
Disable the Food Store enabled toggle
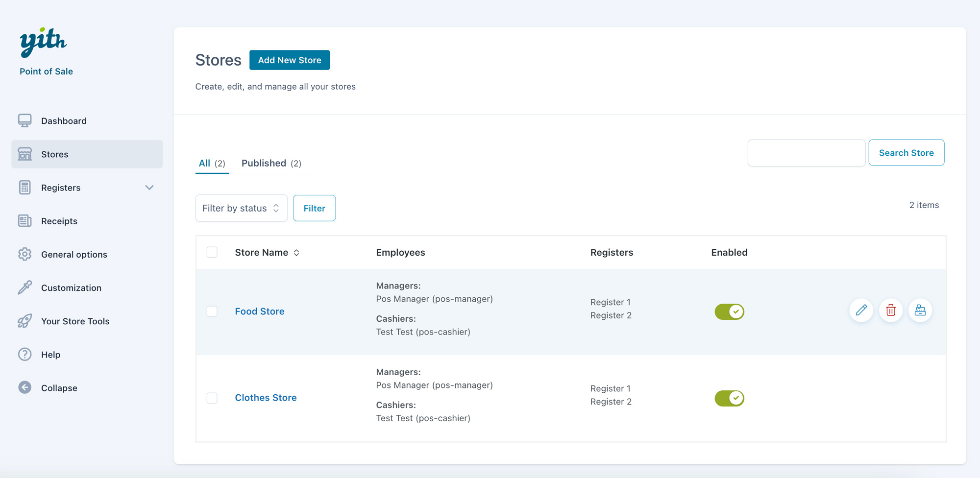coord(729,311)
